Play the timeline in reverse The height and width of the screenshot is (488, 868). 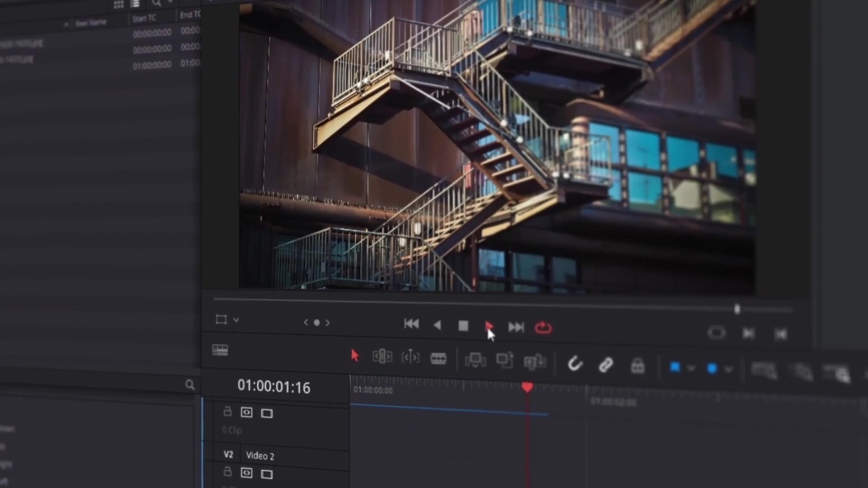(x=437, y=325)
